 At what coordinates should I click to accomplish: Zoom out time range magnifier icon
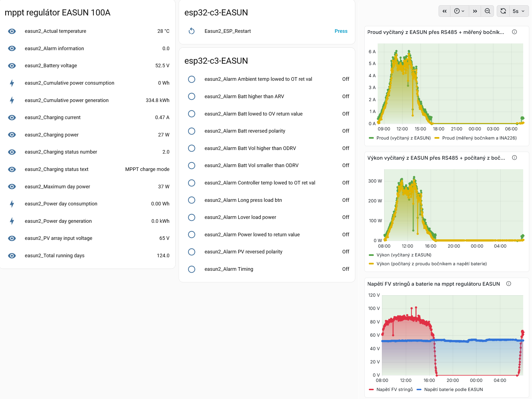click(487, 11)
